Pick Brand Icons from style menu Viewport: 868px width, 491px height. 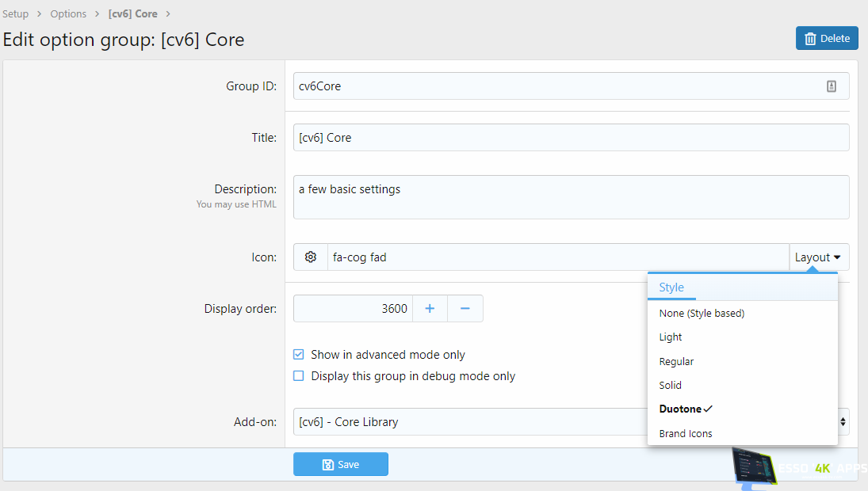(686, 433)
